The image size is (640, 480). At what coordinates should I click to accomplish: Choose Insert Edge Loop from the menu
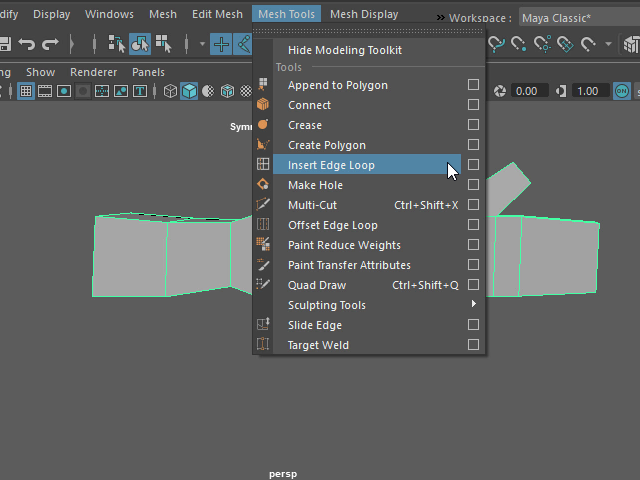point(331,165)
